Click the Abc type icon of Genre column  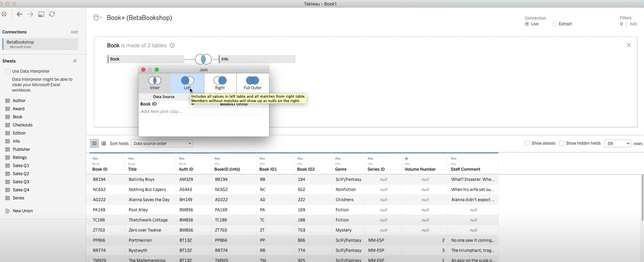pyautogui.click(x=338, y=158)
